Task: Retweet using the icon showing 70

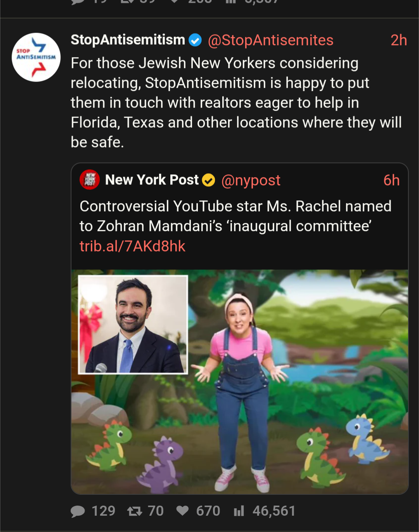Action: (x=135, y=511)
